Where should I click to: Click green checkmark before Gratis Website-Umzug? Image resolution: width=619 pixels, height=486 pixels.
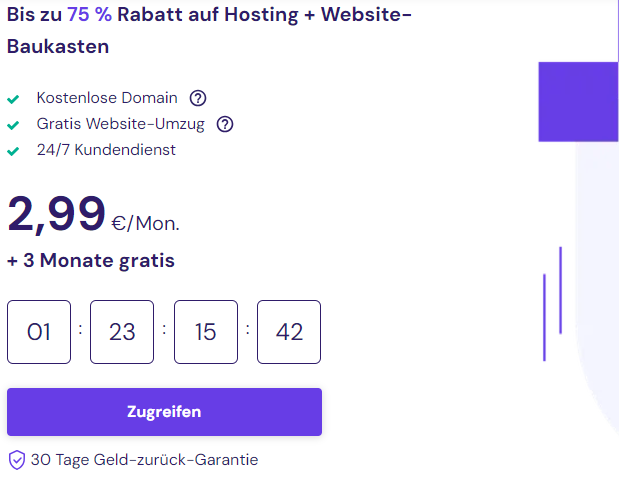(x=13, y=125)
